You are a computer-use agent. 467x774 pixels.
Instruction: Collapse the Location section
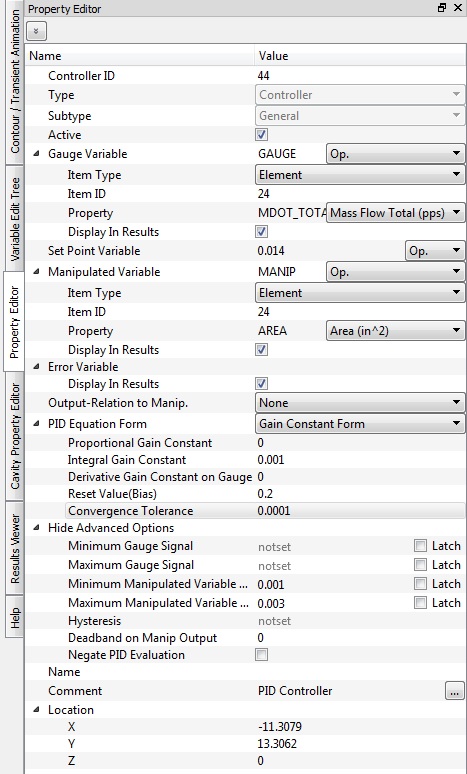pyautogui.click(x=37, y=709)
